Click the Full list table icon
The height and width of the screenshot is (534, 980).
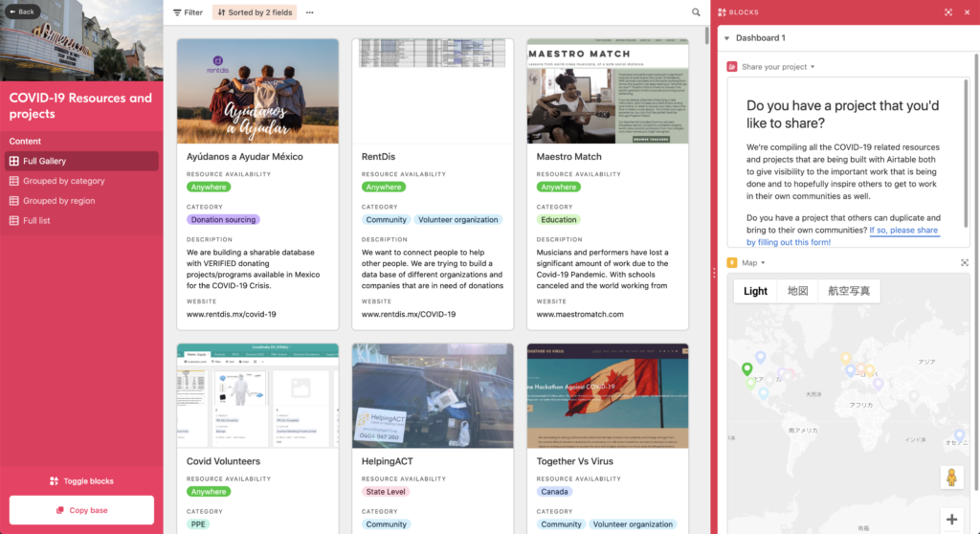(x=13, y=221)
